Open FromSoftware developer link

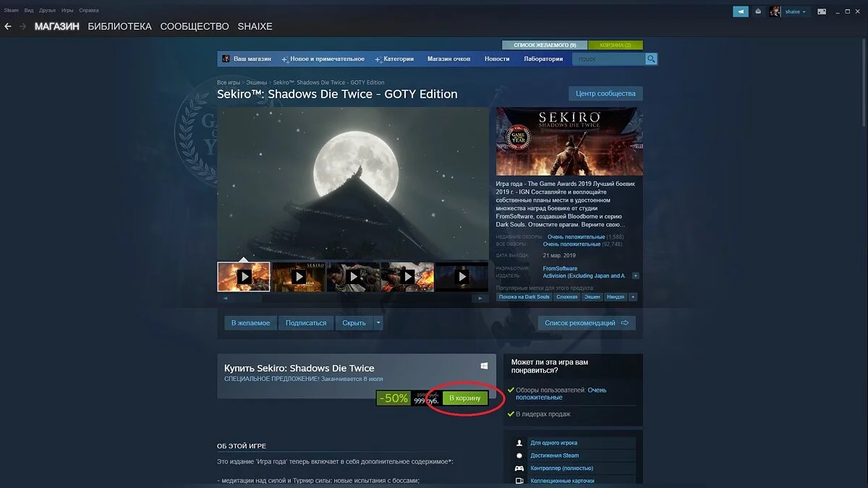point(561,268)
